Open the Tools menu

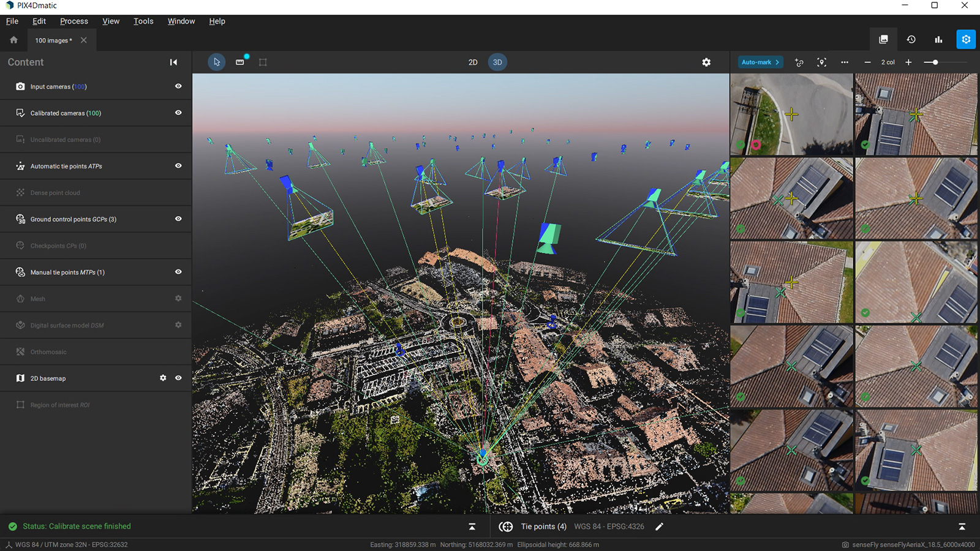tap(143, 21)
